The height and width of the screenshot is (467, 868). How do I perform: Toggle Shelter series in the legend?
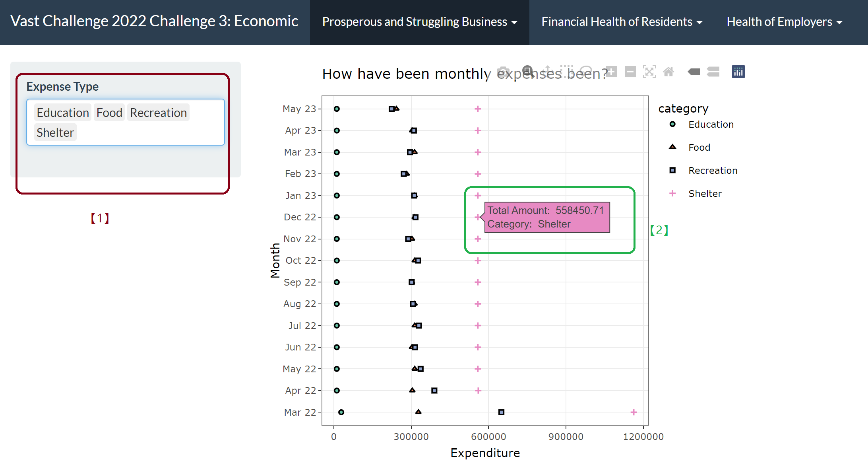705,194
